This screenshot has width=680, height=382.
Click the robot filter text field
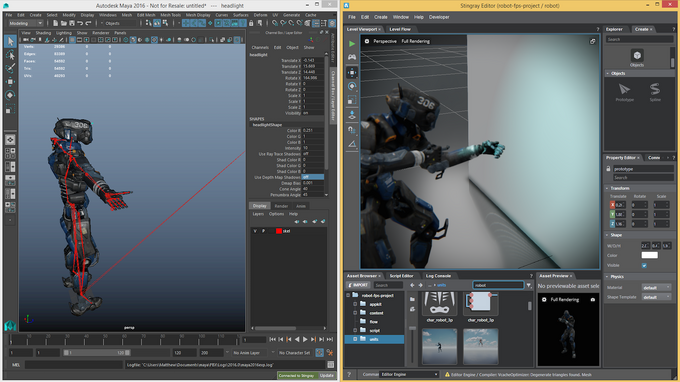(498, 285)
